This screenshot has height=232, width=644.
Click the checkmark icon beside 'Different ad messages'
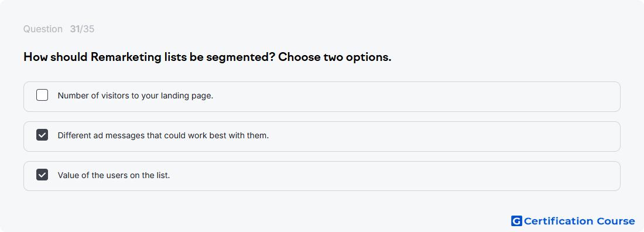[x=42, y=135]
